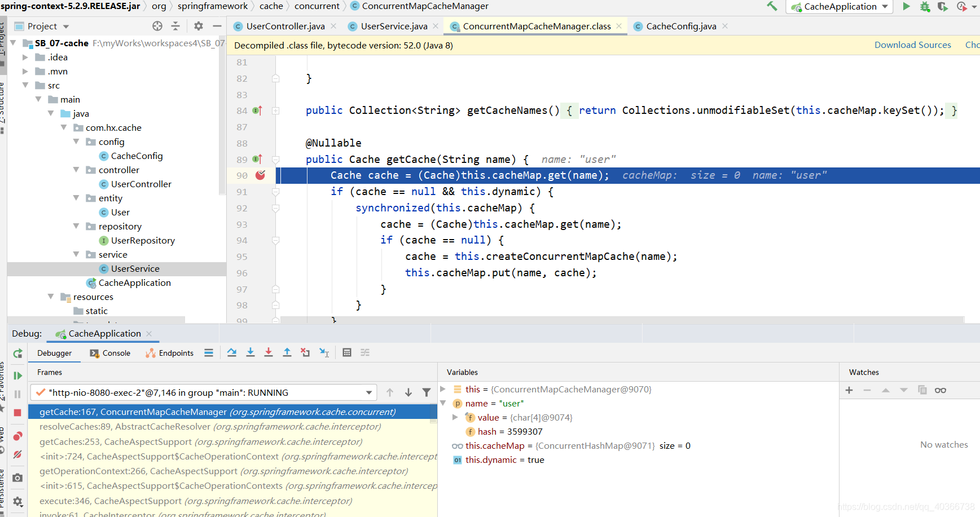This screenshot has width=980, height=517.
Task: Select CacheApplication in project tree
Action: 134,283
